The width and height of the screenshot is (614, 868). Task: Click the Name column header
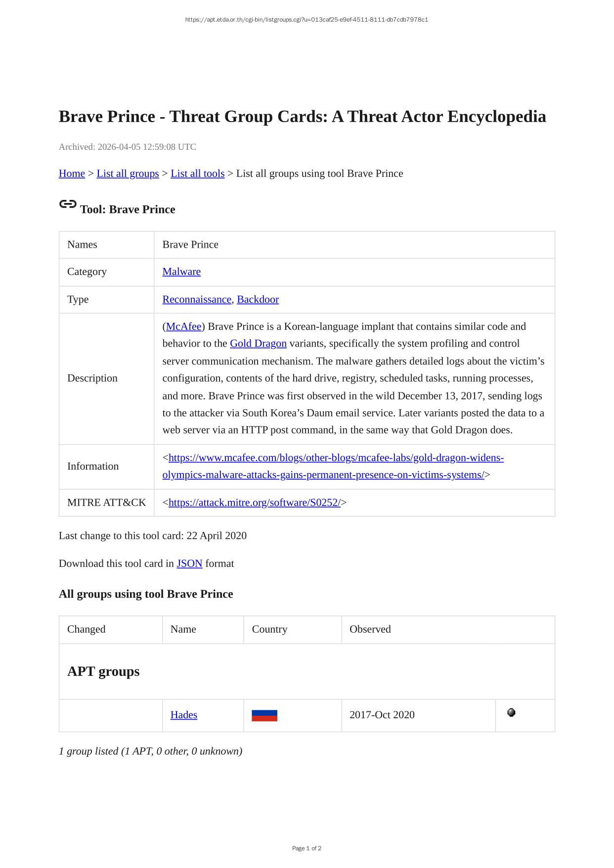(x=183, y=629)
